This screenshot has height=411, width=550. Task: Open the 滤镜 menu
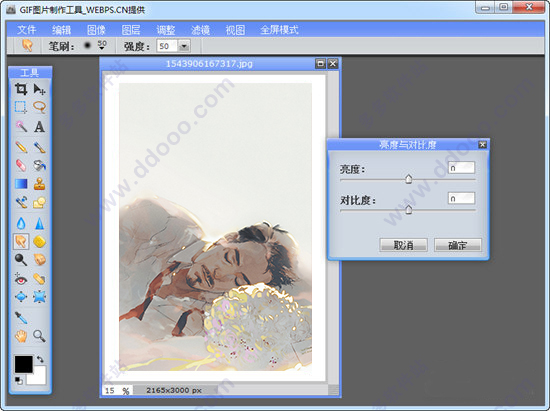coord(200,30)
